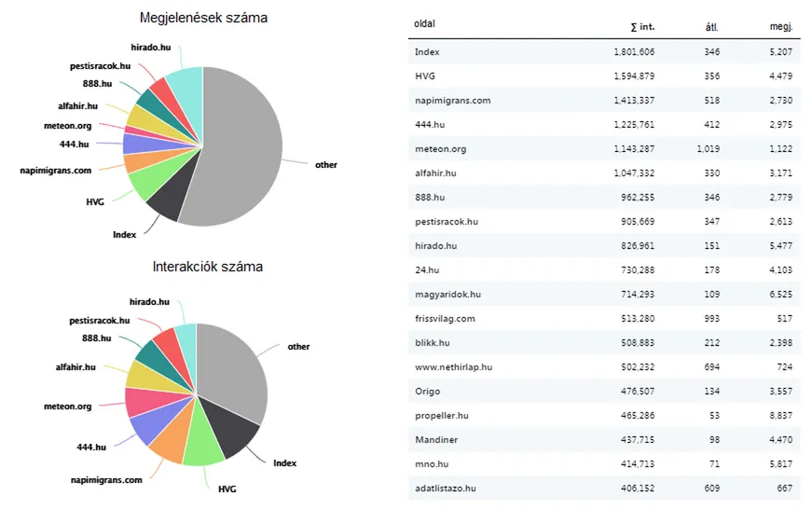
Task: Sort by the 'megj.' column header
Action: 781,26
